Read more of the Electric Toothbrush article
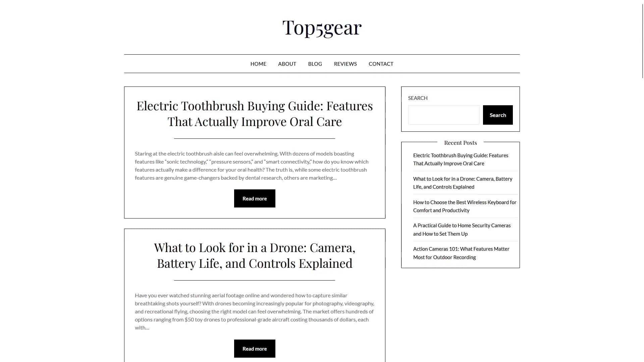Image resolution: width=644 pixels, height=362 pixels. point(255,198)
